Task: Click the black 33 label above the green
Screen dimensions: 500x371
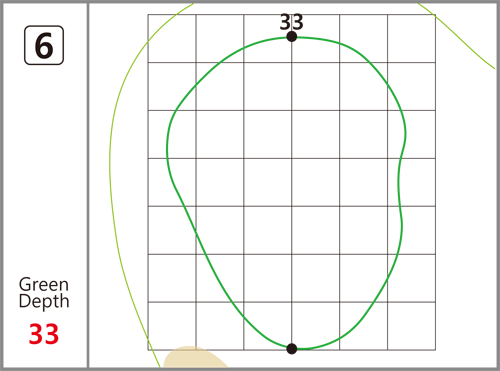Action: [x=291, y=22]
